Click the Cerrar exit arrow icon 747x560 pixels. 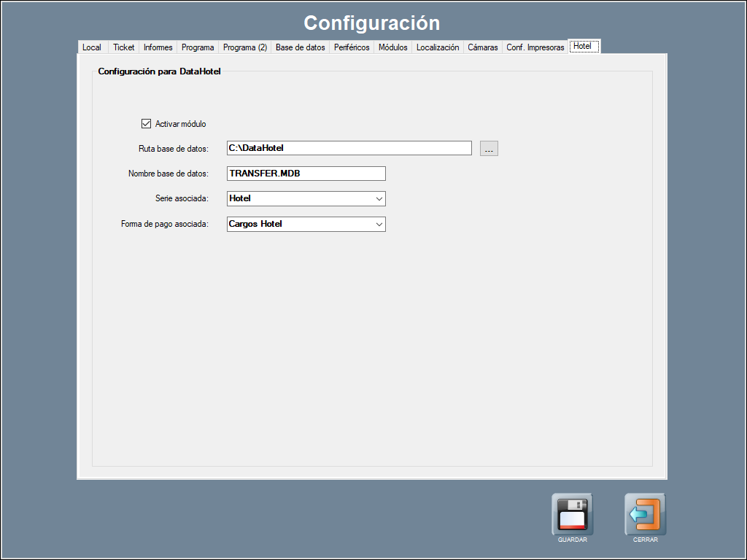click(645, 514)
